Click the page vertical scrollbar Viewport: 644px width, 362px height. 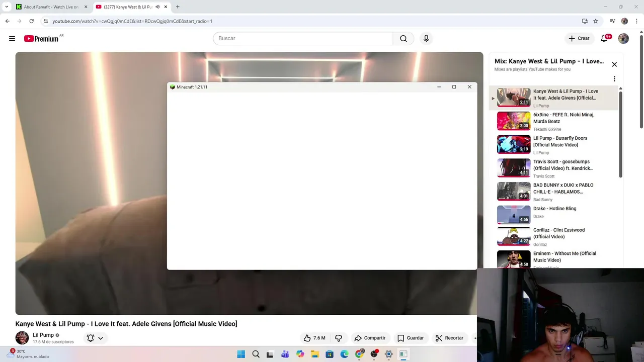pos(641,80)
